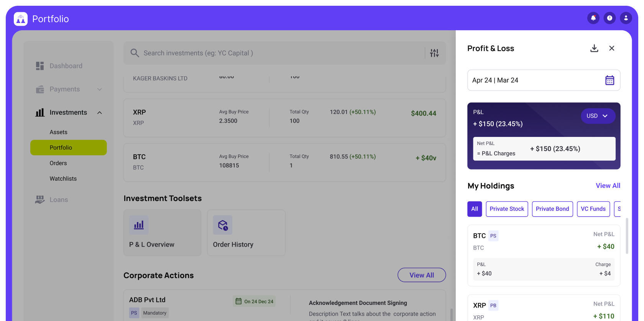Open the XRP holding card in panel
The width and height of the screenshot is (644, 321).
544,308
